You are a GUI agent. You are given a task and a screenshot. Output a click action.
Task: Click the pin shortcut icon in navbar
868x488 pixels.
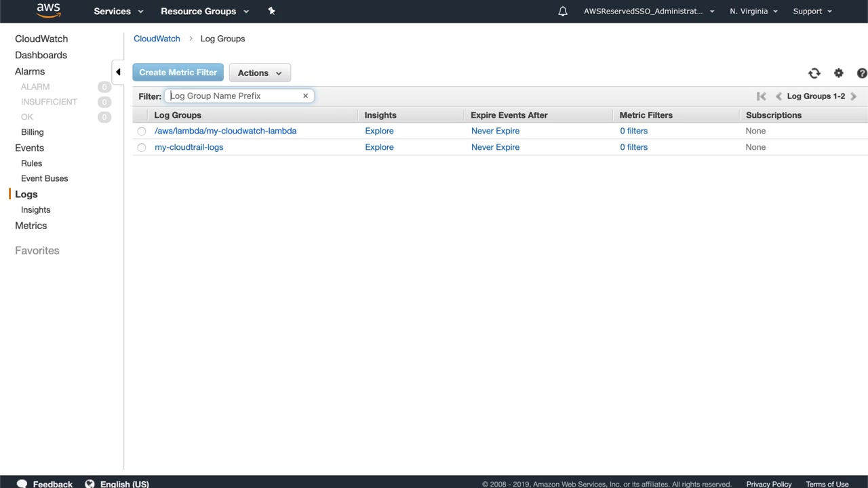click(271, 11)
